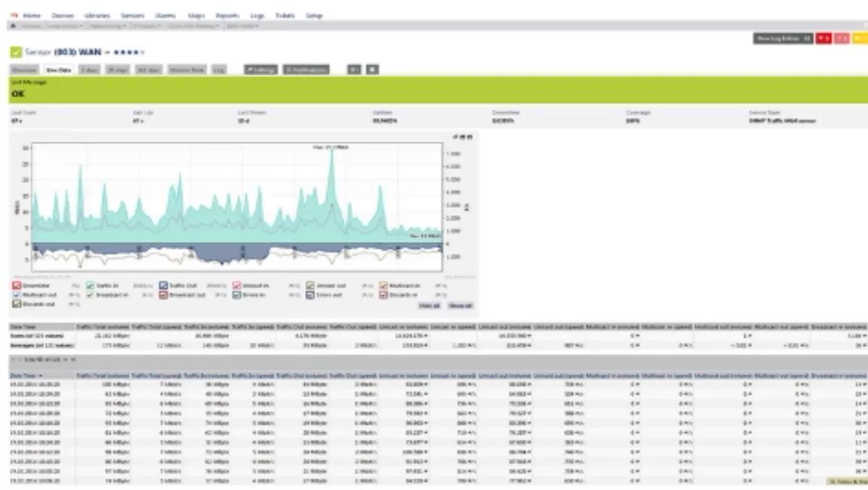Click the yellow warnings counter badge
This screenshot has height=490, width=868.
(x=859, y=38)
